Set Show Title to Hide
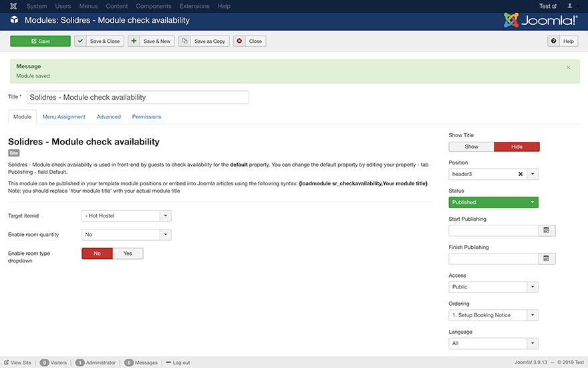Viewport: 588px width, 368px height. click(x=517, y=147)
